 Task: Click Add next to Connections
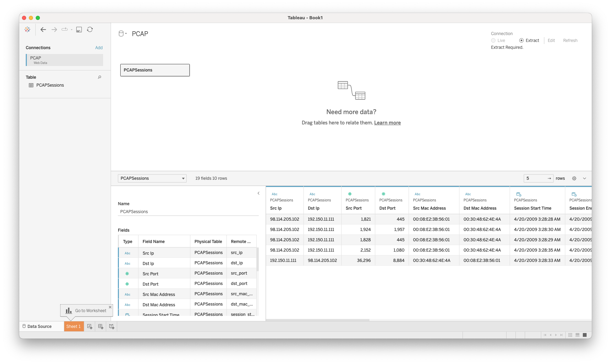tap(99, 48)
